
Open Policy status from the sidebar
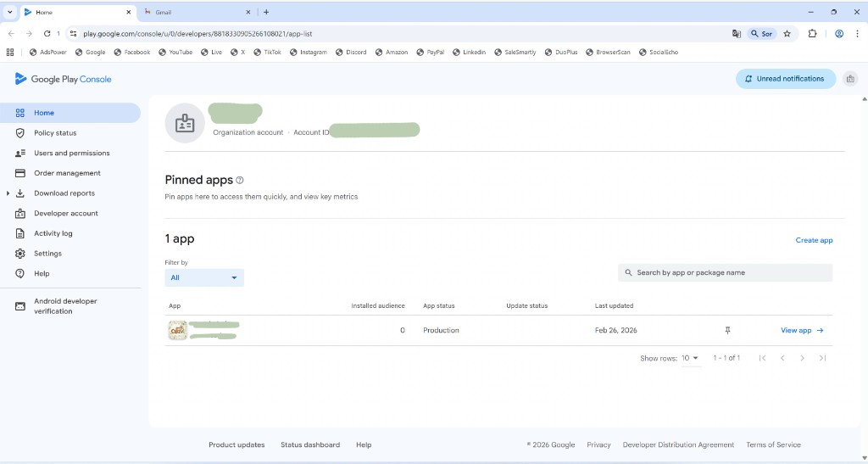[55, 133]
